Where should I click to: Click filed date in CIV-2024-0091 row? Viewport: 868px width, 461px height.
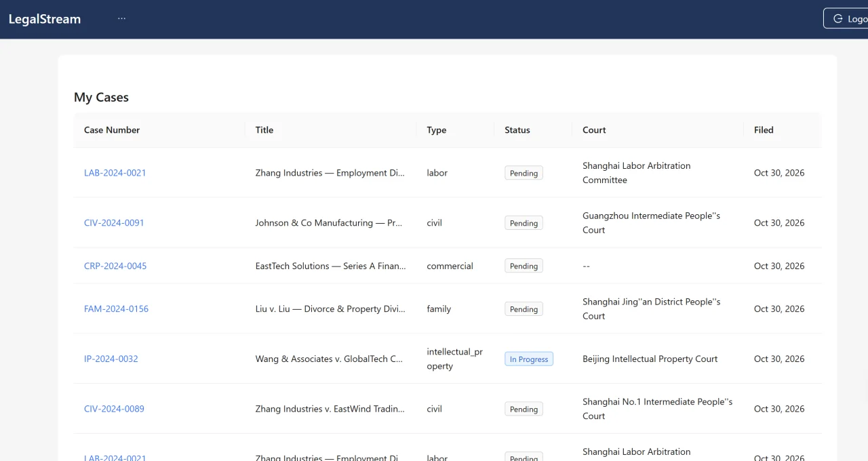coord(779,223)
